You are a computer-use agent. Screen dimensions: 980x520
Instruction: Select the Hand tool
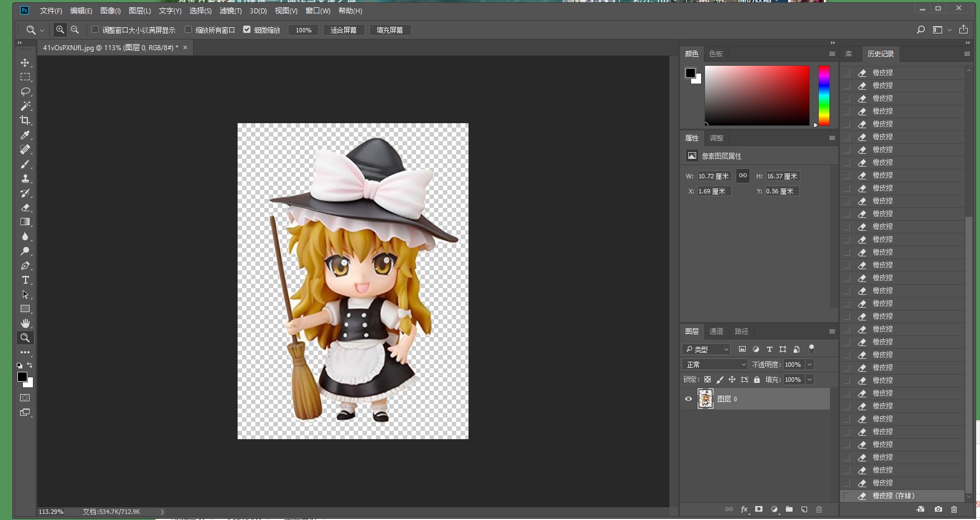click(25, 323)
